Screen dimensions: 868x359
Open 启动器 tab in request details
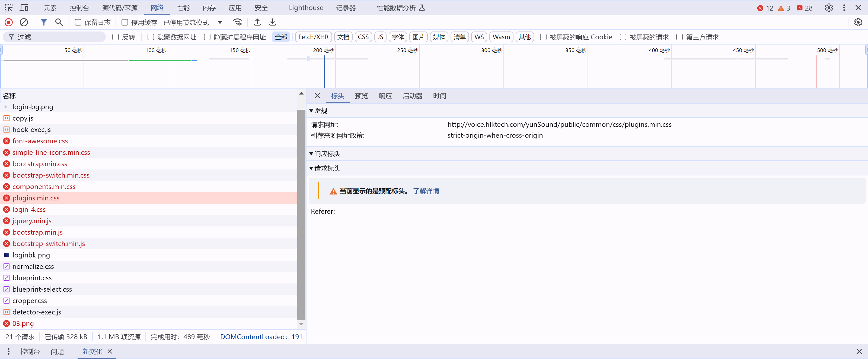coord(412,96)
